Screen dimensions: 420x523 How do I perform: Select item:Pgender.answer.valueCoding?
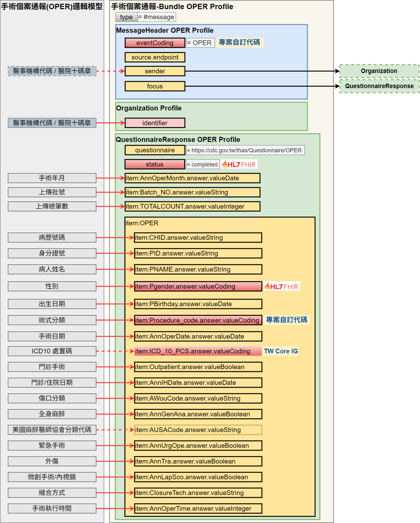tap(198, 286)
